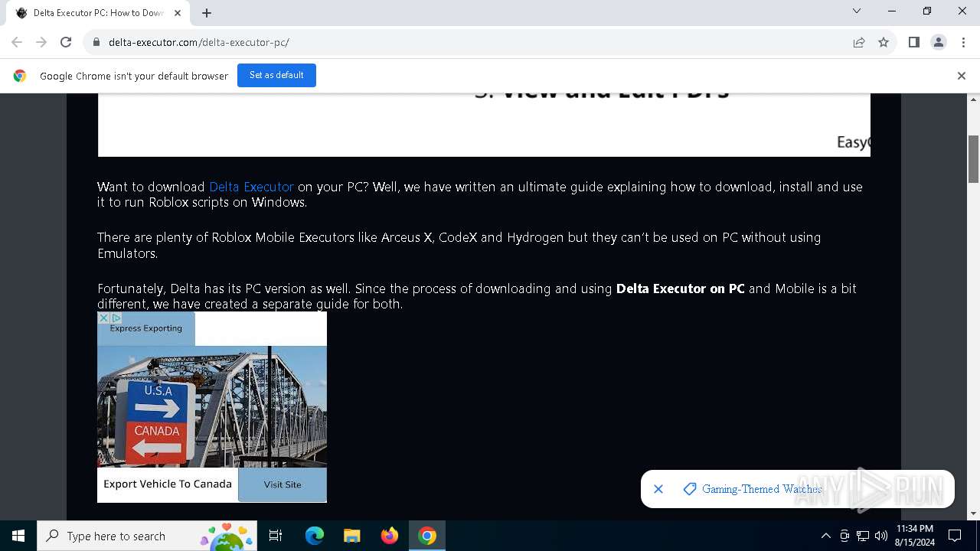Image resolution: width=980 pixels, height=551 pixels.
Task: Launch Microsoft Edge from the taskbar
Action: point(315,536)
